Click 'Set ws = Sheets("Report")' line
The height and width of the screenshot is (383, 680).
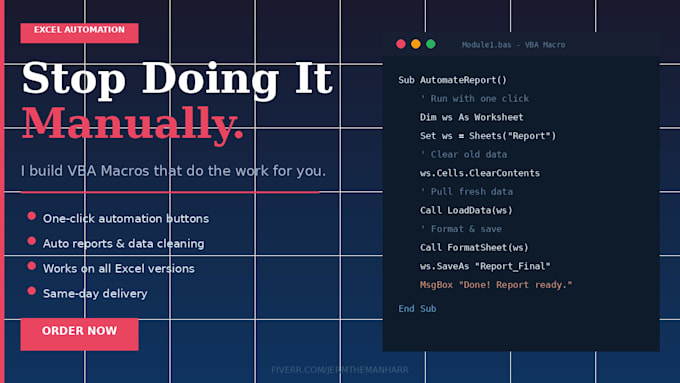[x=488, y=136]
